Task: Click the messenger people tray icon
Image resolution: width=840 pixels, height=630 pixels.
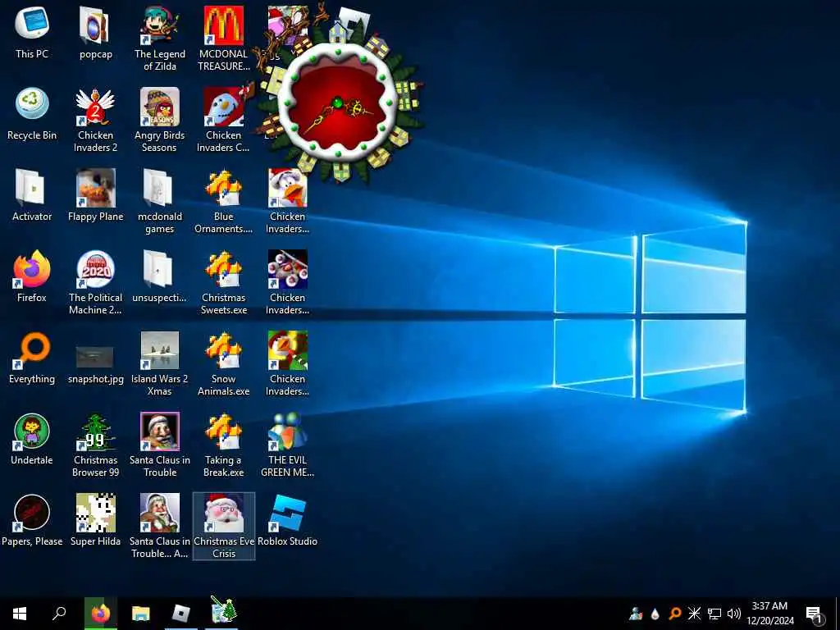Action: point(636,614)
